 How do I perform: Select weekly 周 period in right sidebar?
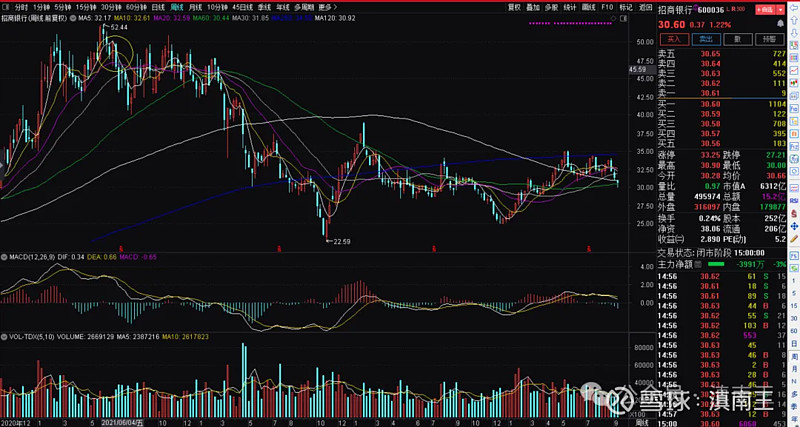[x=793, y=357]
